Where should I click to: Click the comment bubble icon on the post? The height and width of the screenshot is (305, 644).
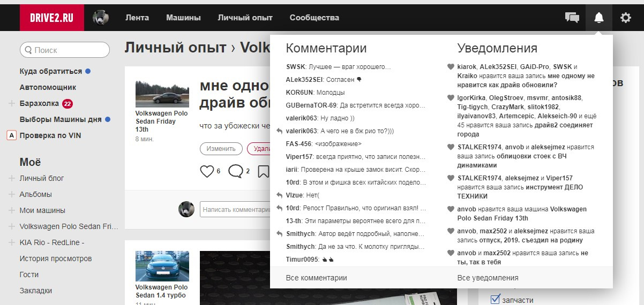236,171
